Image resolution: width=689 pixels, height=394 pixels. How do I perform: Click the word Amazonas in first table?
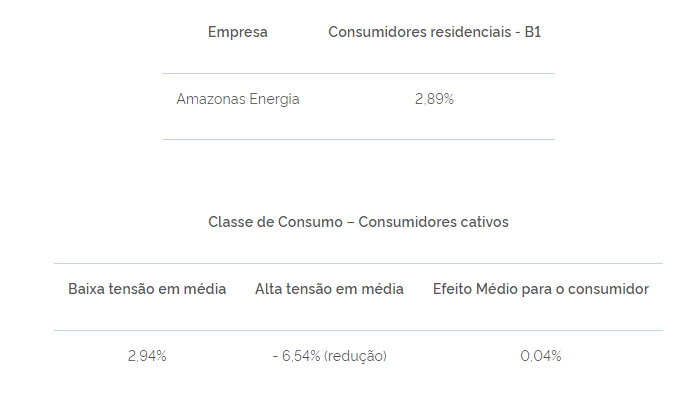pyautogui.click(x=211, y=99)
